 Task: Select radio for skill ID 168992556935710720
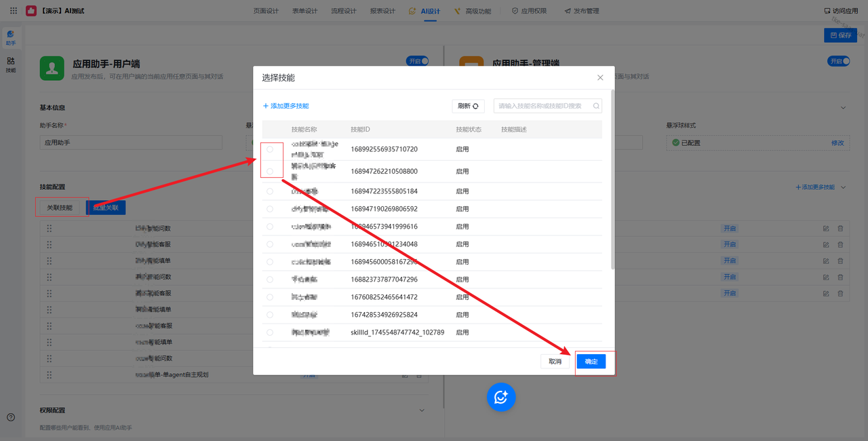click(x=270, y=149)
